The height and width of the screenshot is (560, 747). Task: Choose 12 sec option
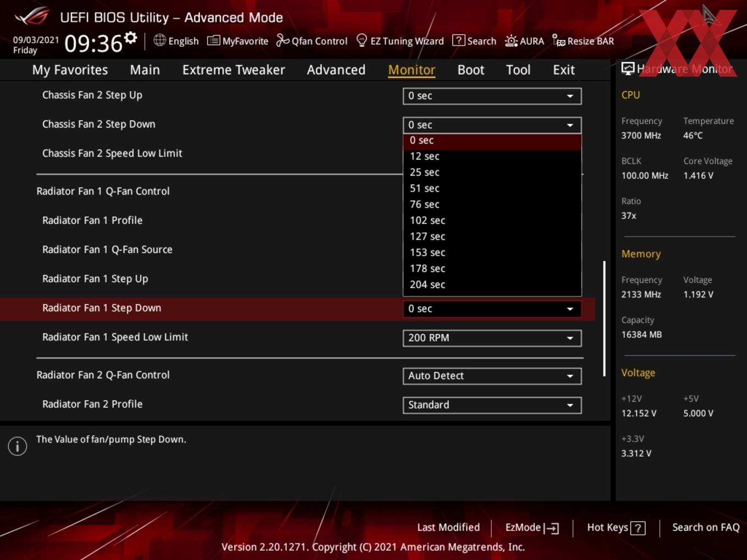click(492, 156)
